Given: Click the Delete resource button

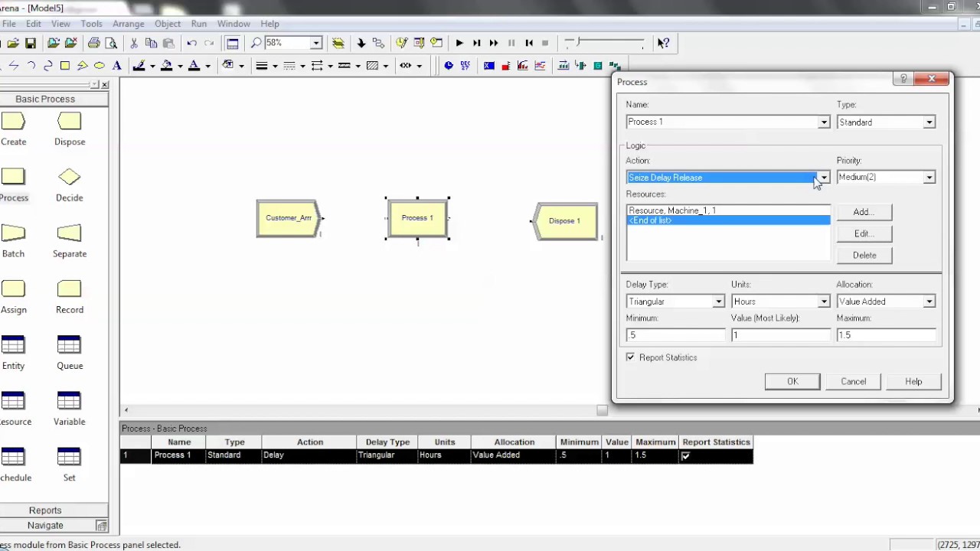Looking at the screenshot, I should point(864,255).
